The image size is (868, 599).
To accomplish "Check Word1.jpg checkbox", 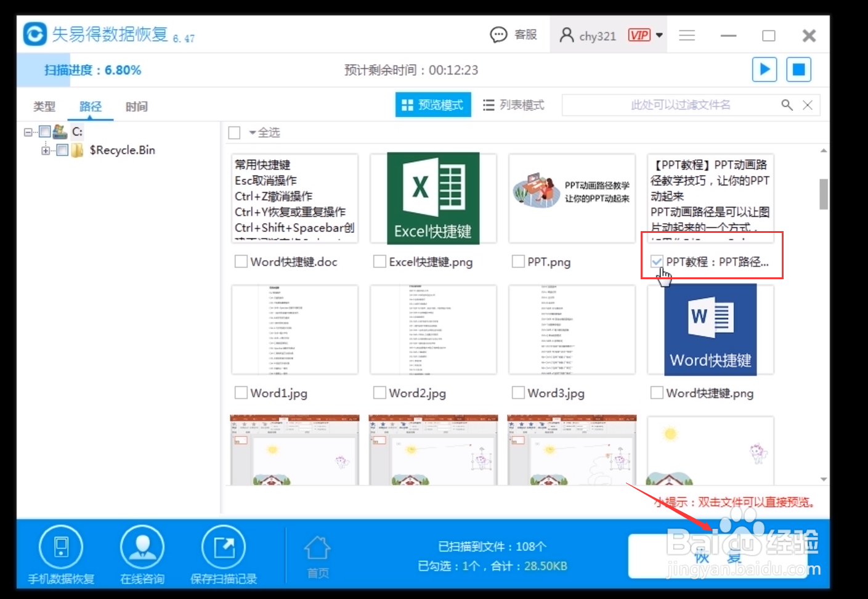I will coord(241,393).
